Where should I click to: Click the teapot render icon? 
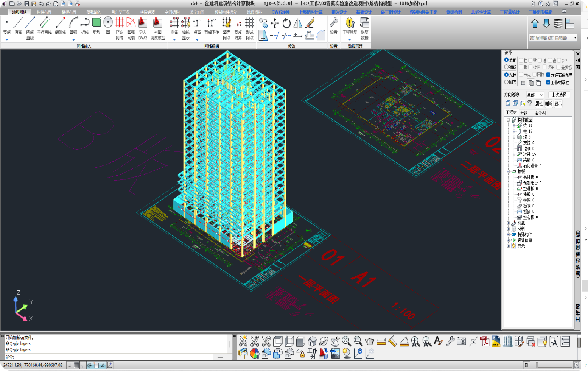point(370,341)
